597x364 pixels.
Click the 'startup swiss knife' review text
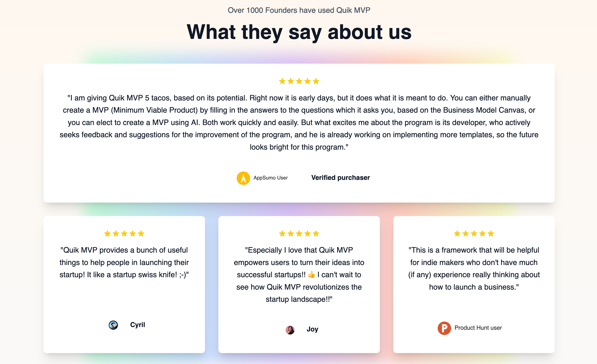coord(124,262)
